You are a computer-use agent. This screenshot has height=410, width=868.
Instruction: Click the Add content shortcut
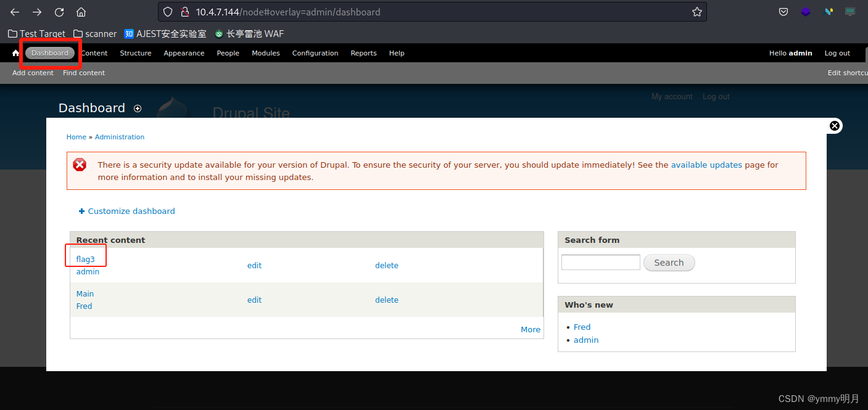33,73
